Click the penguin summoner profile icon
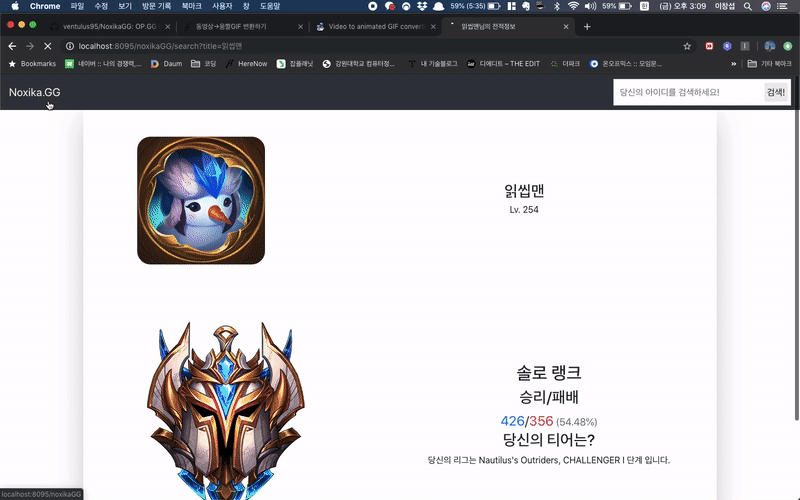 pyautogui.click(x=201, y=201)
